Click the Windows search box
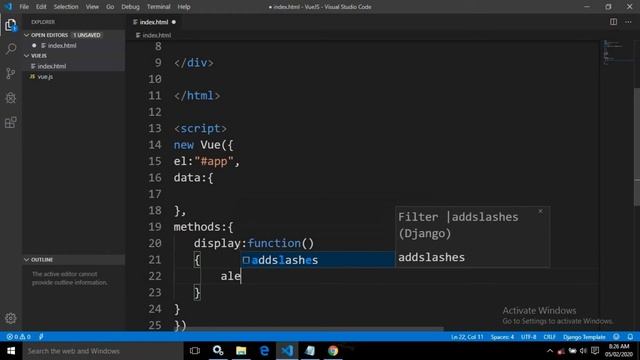 (x=103, y=351)
